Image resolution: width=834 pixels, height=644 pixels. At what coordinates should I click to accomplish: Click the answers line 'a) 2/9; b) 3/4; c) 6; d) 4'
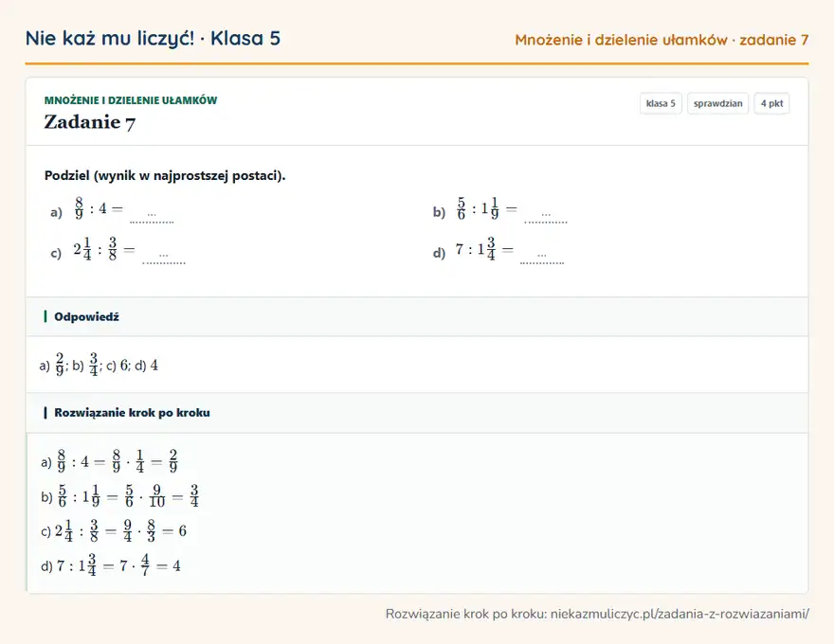[99, 365]
